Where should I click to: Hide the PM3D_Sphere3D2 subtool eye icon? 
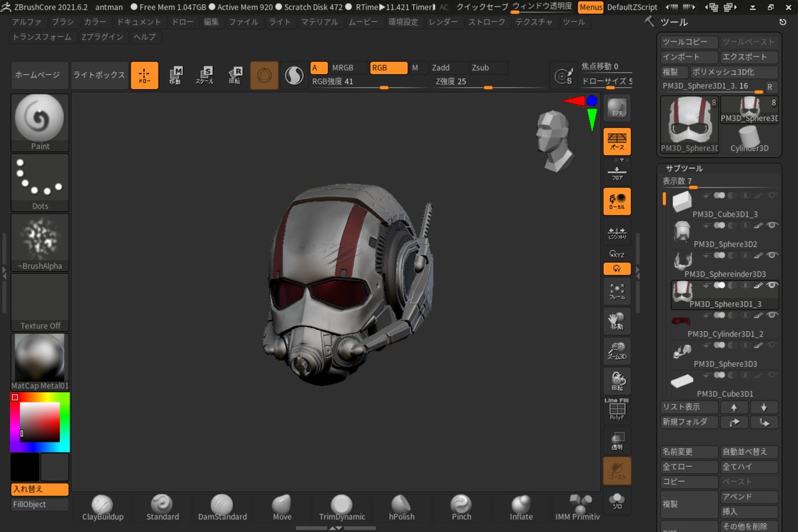tap(772, 225)
